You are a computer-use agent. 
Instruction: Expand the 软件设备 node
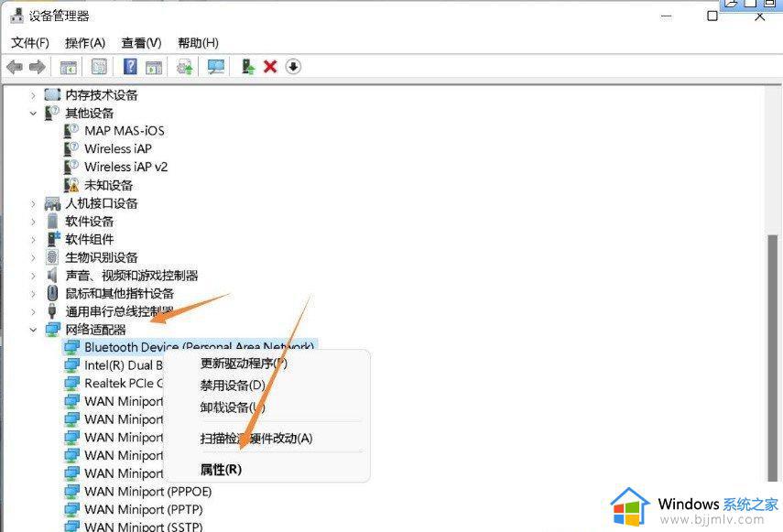click(x=33, y=222)
